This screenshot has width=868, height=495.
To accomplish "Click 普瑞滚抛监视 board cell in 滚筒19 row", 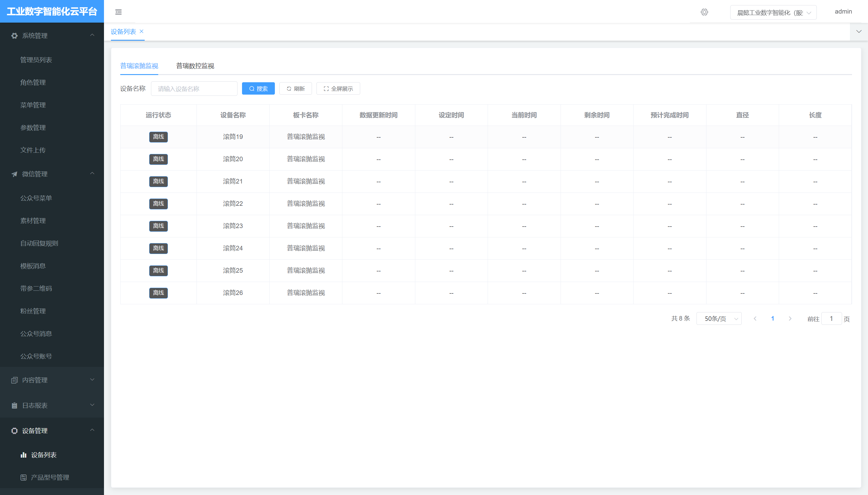I will 306,137.
